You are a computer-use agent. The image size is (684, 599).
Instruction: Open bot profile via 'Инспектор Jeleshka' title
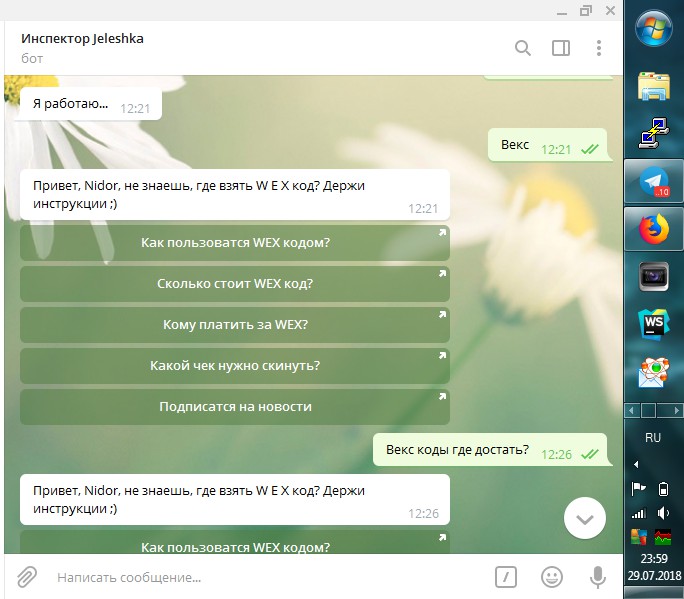(x=82, y=38)
